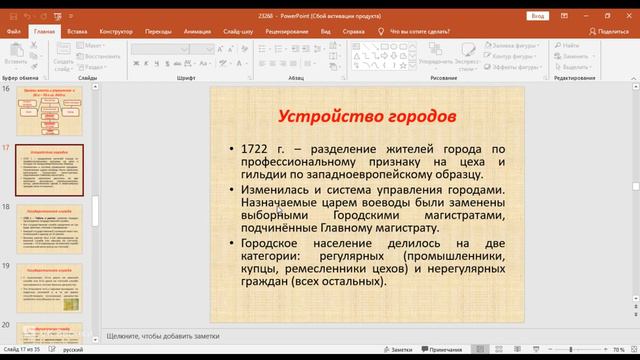Screen dimensions: 640x360
Task: Toggle bold Ж formatting
Action: (x=136, y=63)
